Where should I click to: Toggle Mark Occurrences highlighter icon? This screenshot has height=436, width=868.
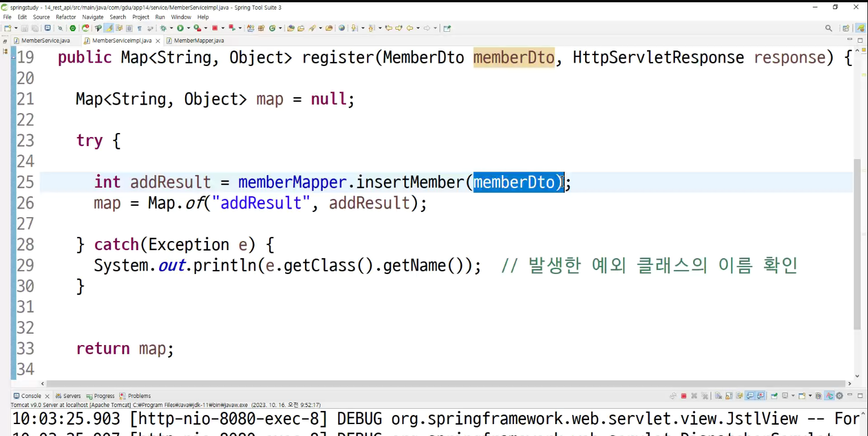(109, 28)
